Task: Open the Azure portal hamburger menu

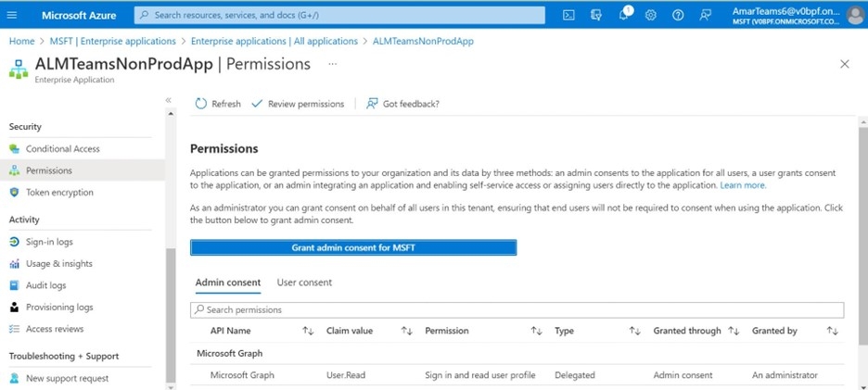Action: coord(12,15)
